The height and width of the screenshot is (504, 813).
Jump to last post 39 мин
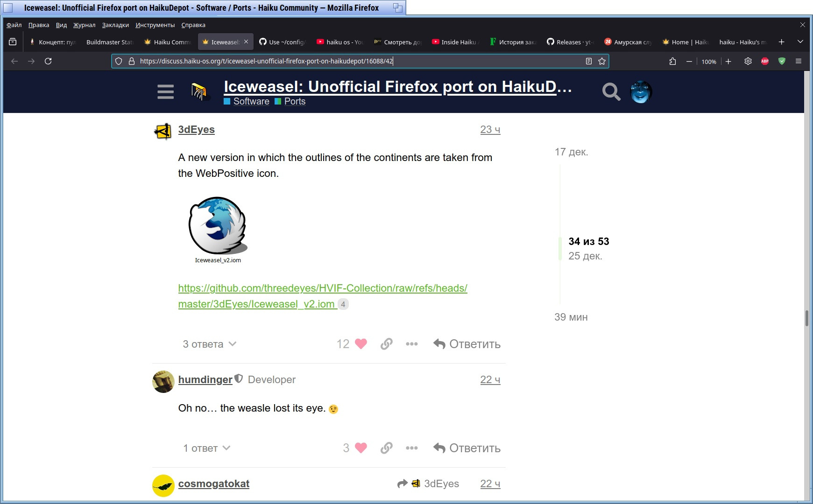[571, 317]
